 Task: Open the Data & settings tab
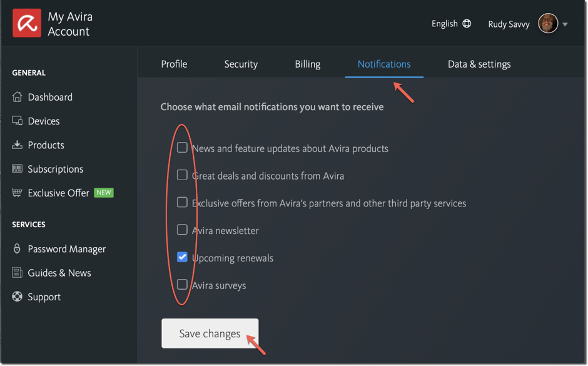(x=479, y=64)
